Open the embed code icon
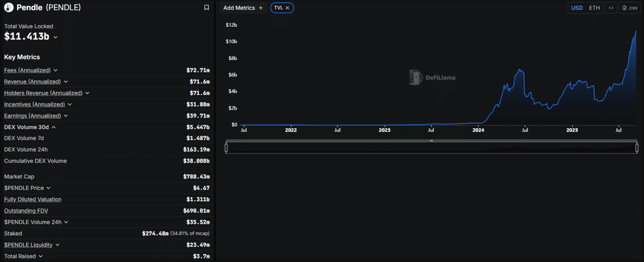 click(x=611, y=8)
